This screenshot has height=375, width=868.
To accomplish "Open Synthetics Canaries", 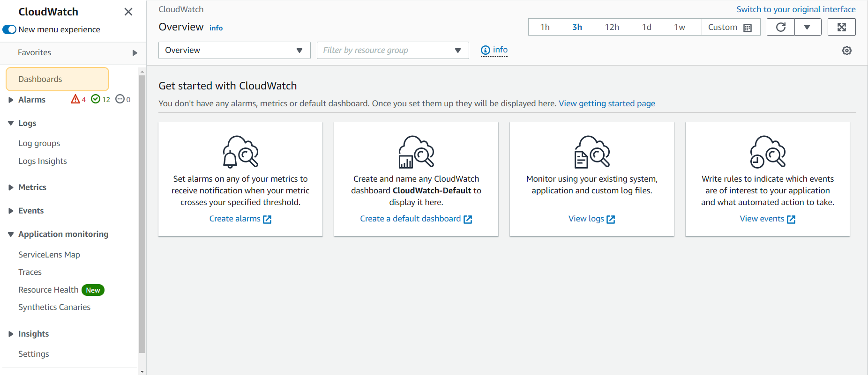I will (54, 307).
